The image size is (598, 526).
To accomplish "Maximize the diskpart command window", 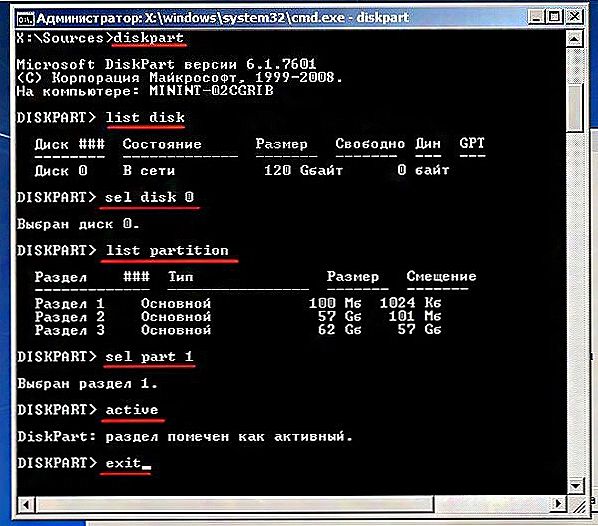I will point(554,17).
